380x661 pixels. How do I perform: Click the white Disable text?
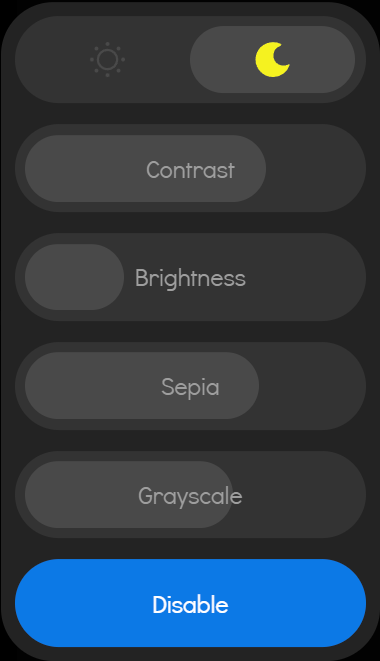tap(190, 605)
